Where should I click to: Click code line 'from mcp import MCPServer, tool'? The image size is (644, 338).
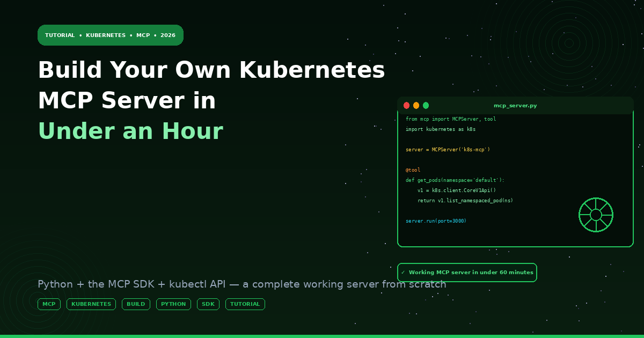[451, 119]
